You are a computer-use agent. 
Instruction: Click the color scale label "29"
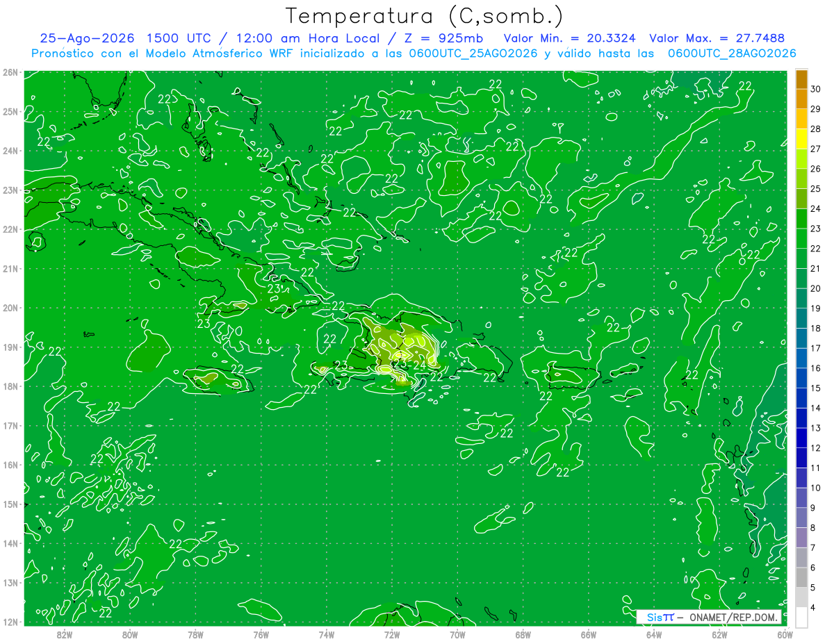click(815, 109)
